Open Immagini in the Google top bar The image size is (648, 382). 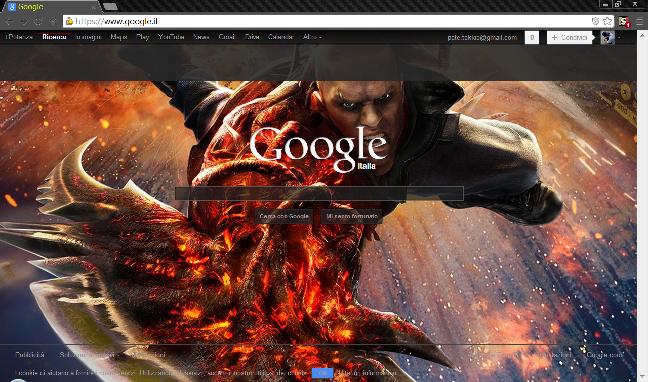88,37
